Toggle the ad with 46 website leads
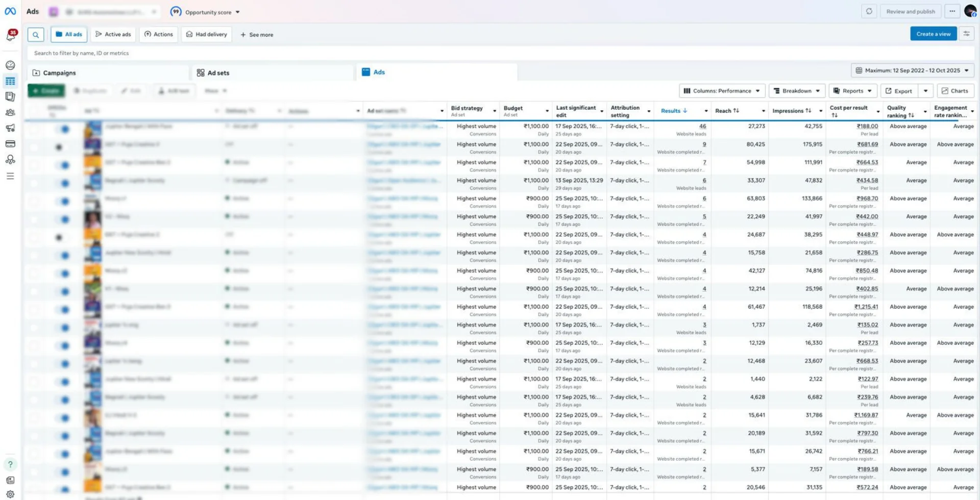The width and height of the screenshot is (980, 500). pos(63,129)
